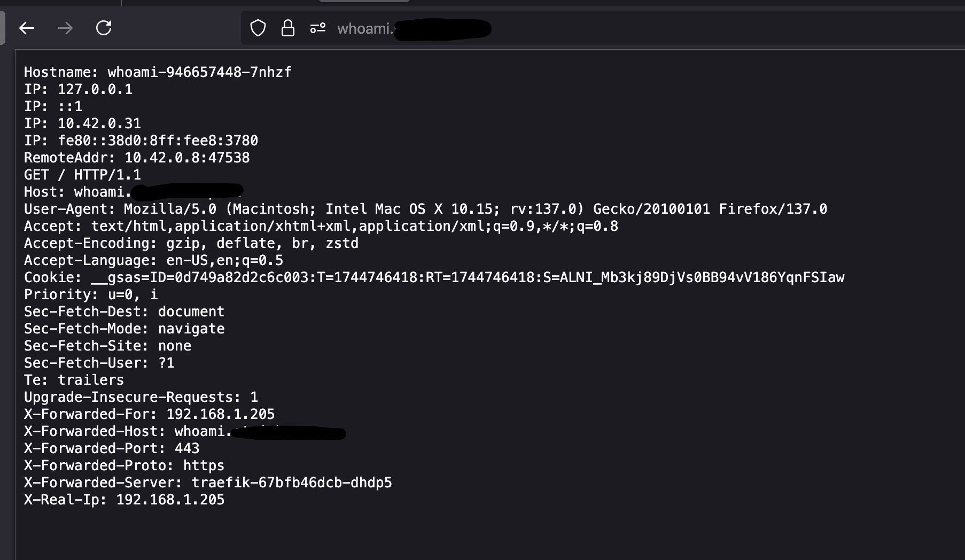Click the X-Forwarded-Server traefik line
The height and width of the screenshot is (560, 965).
coord(208,483)
